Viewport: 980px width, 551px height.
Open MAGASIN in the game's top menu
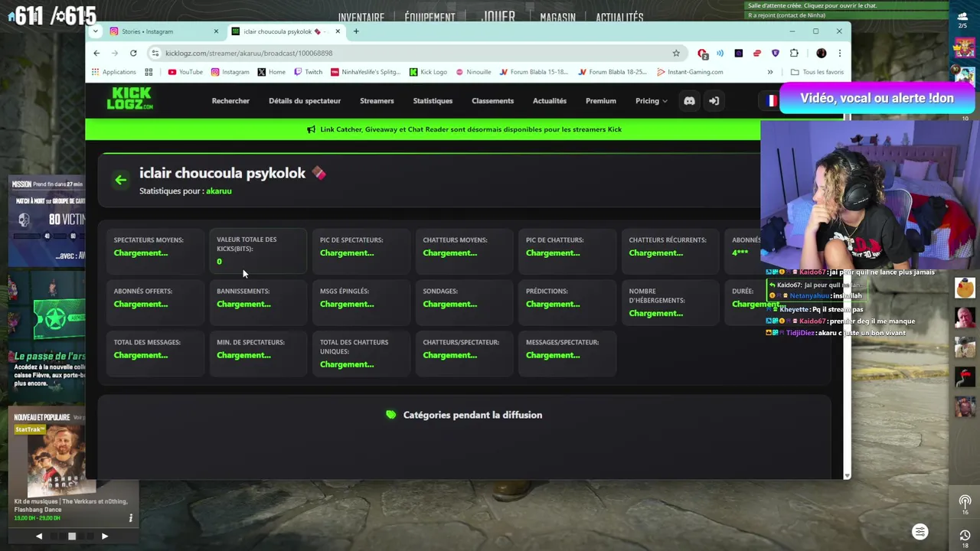point(557,17)
